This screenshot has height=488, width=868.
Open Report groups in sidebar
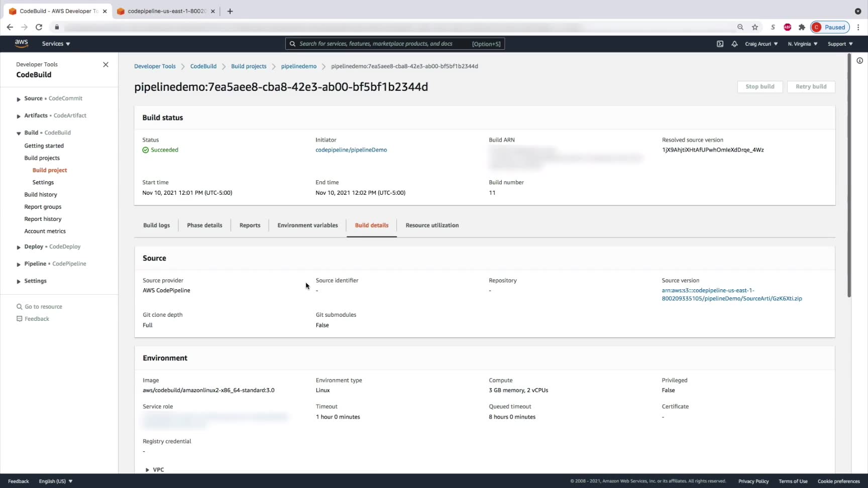[x=43, y=207]
